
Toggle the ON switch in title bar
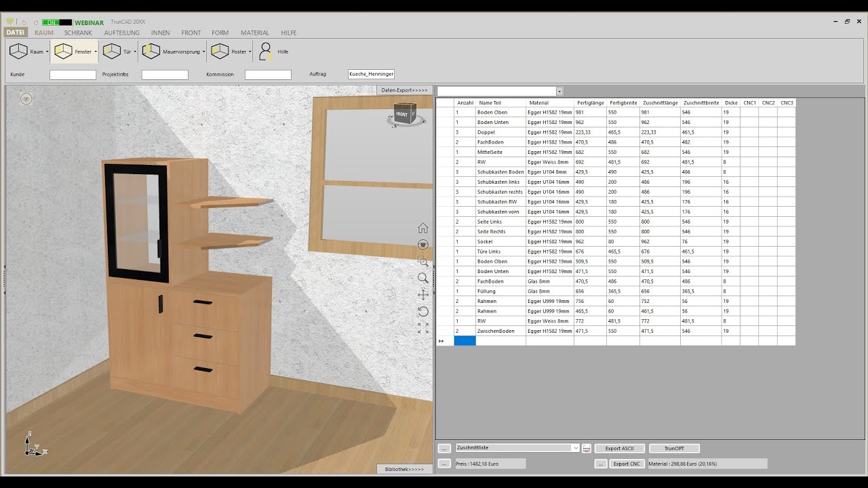(x=57, y=22)
